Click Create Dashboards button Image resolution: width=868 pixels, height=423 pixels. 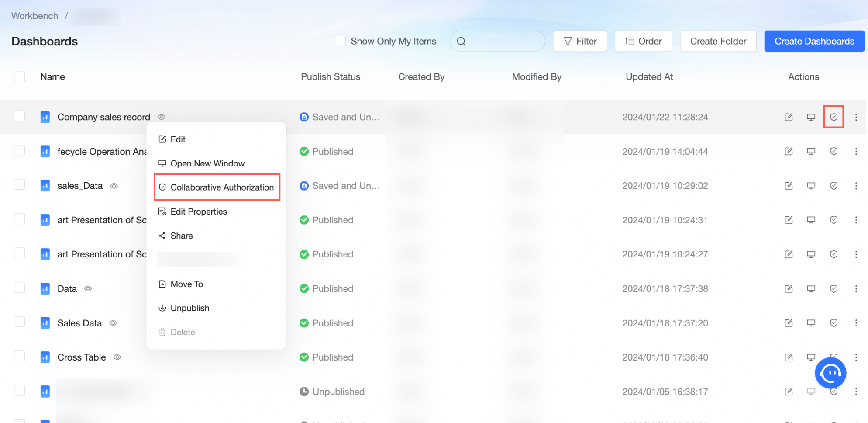pos(814,41)
